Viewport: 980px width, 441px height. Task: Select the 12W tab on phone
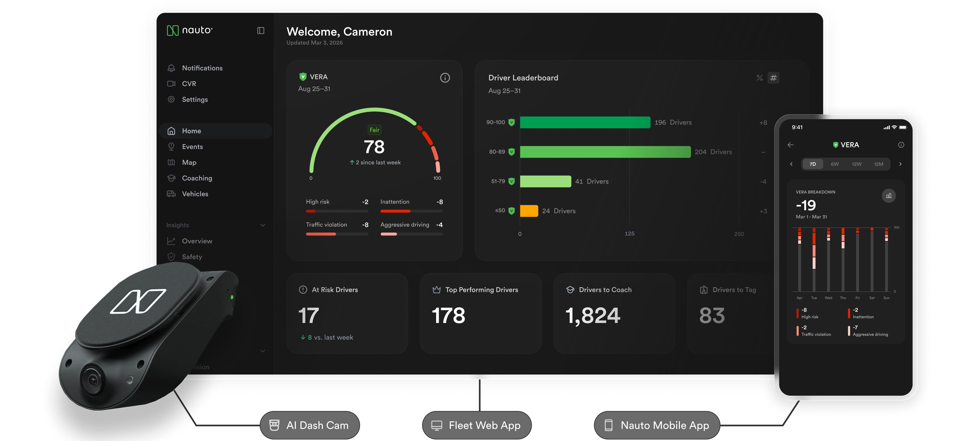[x=856, y=164]
